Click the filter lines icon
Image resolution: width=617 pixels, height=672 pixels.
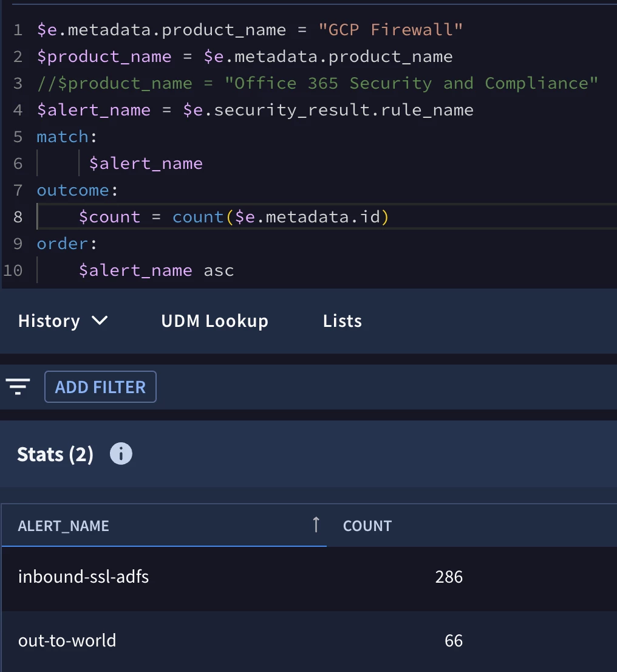(x=18, y=386)
